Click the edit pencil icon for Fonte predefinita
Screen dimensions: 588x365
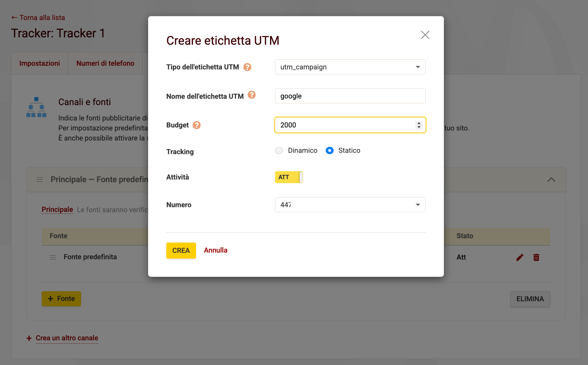(520, 257)
